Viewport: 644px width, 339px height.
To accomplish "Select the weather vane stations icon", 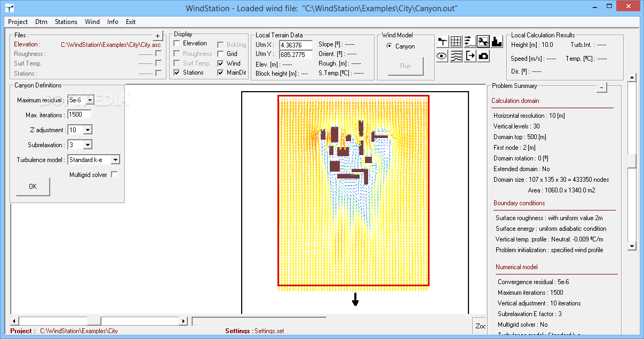I will point(442,42).
